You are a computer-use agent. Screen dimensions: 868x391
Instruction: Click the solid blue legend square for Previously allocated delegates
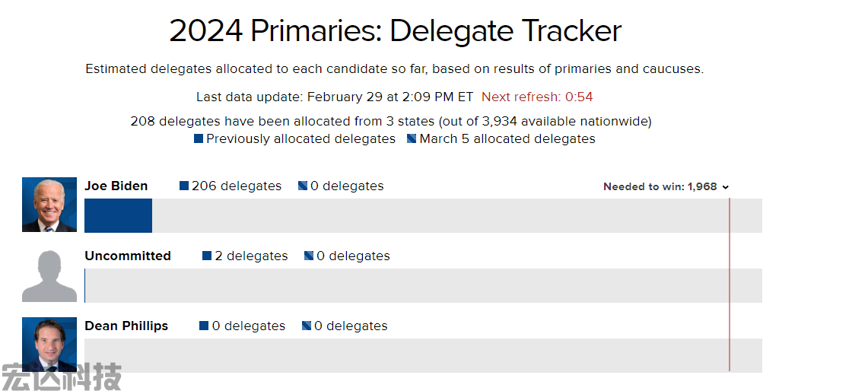point(199,138)
